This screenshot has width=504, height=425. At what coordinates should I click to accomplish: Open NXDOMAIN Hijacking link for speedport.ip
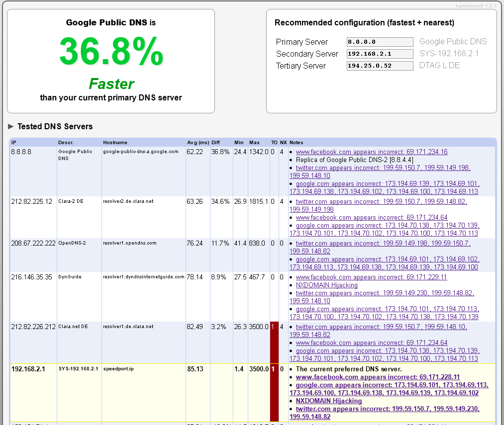[x=328, y=401]
